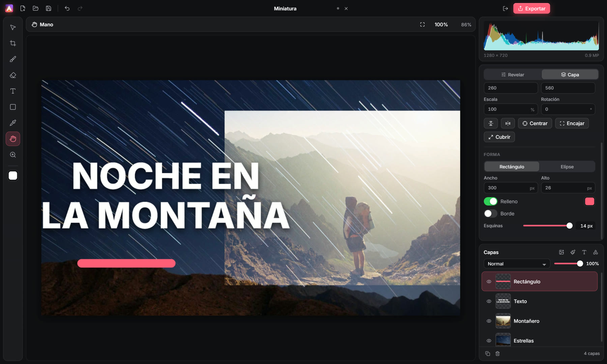Click the Cubrir button
Viewport: 607px width, 364px height.
(499, 137)
